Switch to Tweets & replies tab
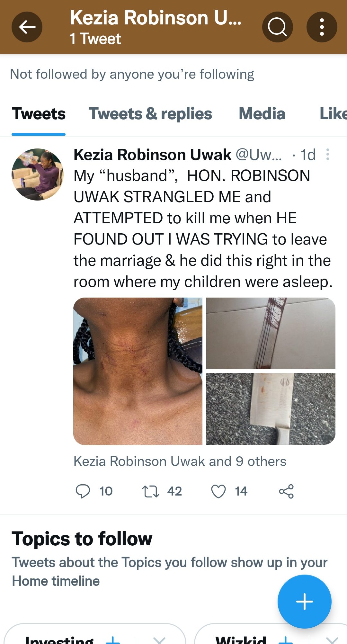This screenshot has height=644, width=347. click(x=150, y=114)
